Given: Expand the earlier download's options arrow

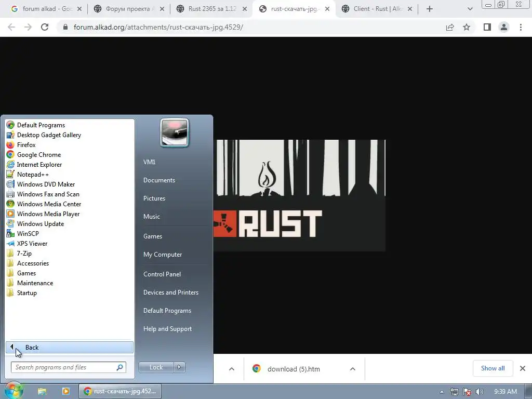Looking at the screenshot, I should [x=232, y=369].
